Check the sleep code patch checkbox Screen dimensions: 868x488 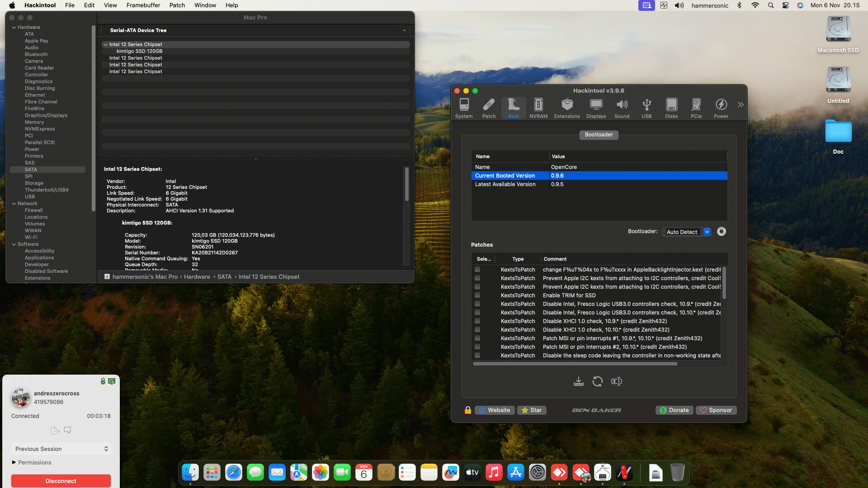point(477,356)
